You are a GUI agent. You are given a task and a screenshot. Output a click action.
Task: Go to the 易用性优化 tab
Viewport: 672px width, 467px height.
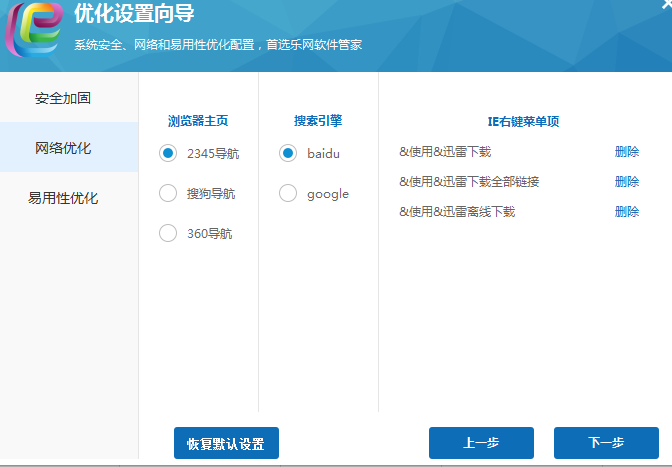click(x=63, y=198)
